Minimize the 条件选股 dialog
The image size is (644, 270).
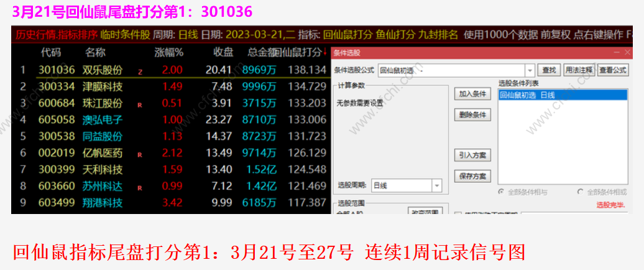617,52
